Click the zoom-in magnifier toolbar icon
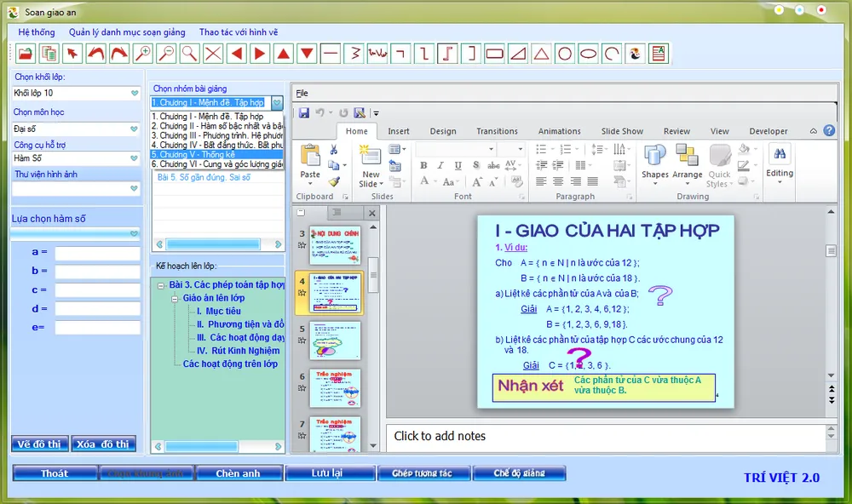852x504 pixels. (x=143, y=54)
